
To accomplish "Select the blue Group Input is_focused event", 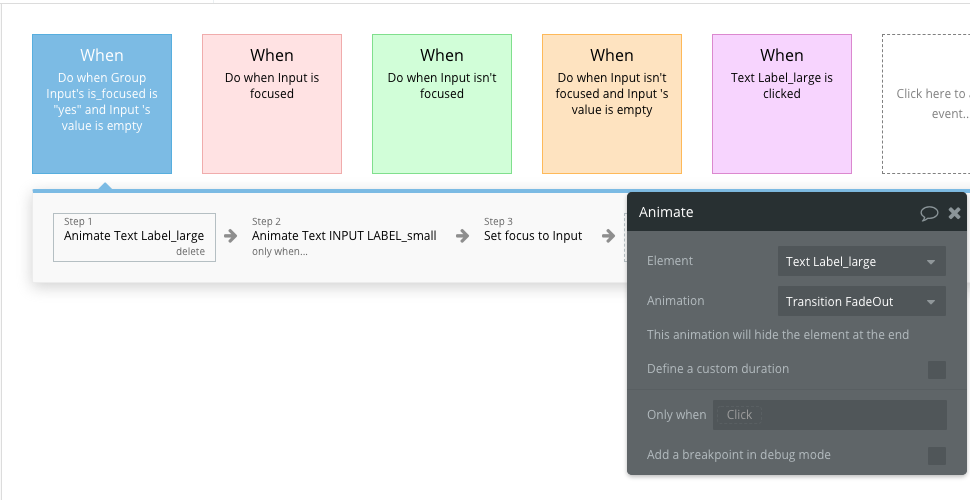I will point(102,104).
